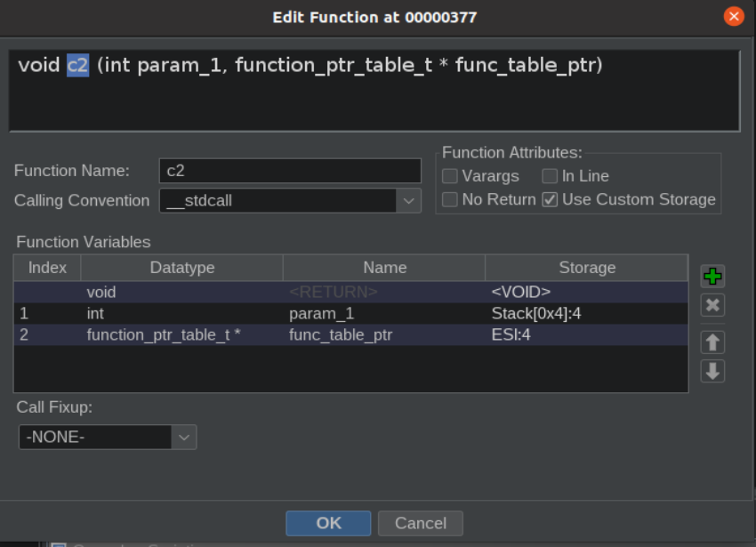Check the No Return option
Viewport: 756px width, 547px height.
coord(449,199)
